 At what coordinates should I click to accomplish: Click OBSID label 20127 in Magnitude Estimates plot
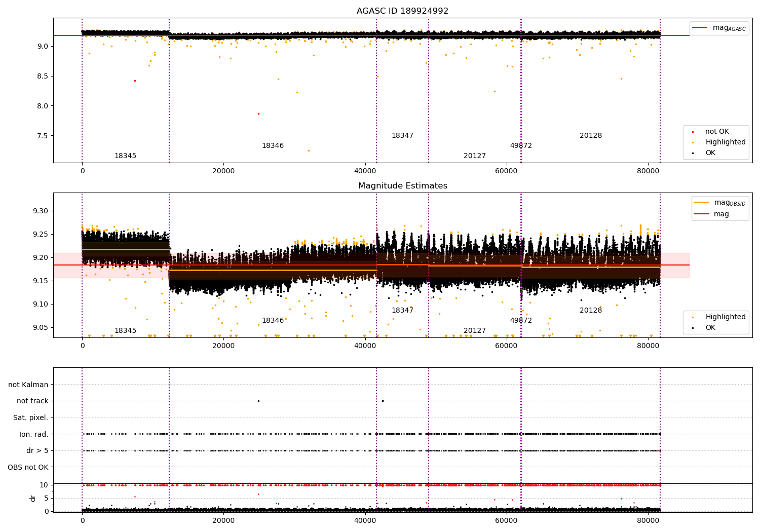(x=475, y=331)
